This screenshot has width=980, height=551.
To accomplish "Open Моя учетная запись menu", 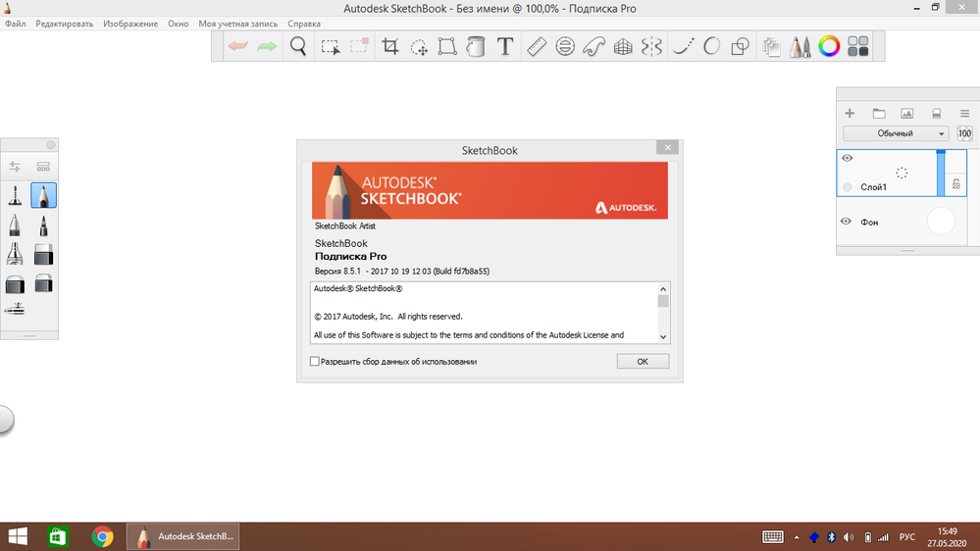I will pyautogui.click(x=237, y=24).
